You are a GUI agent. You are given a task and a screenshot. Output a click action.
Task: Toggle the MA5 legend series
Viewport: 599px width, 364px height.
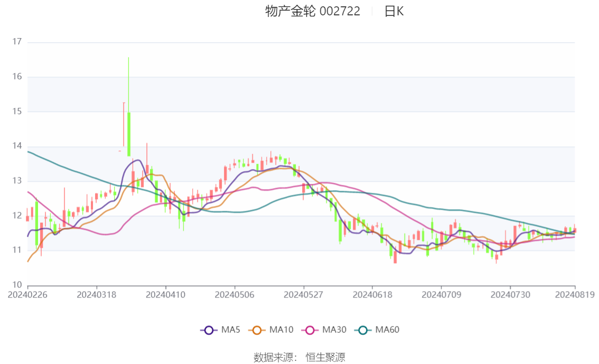coord(220,330)
